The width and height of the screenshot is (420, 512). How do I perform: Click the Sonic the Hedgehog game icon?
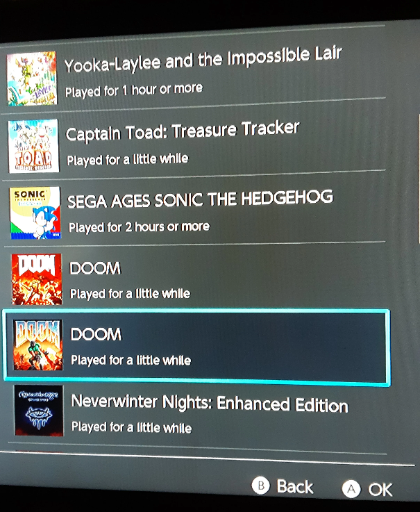pyautogui.click(x=35, y=213)
